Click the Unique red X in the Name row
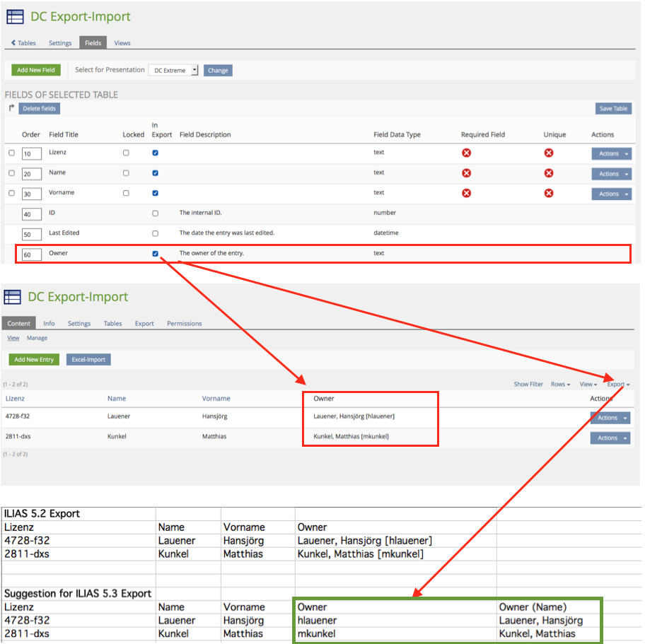This screenshot has height=644, width=645. (x=548, y=172)
